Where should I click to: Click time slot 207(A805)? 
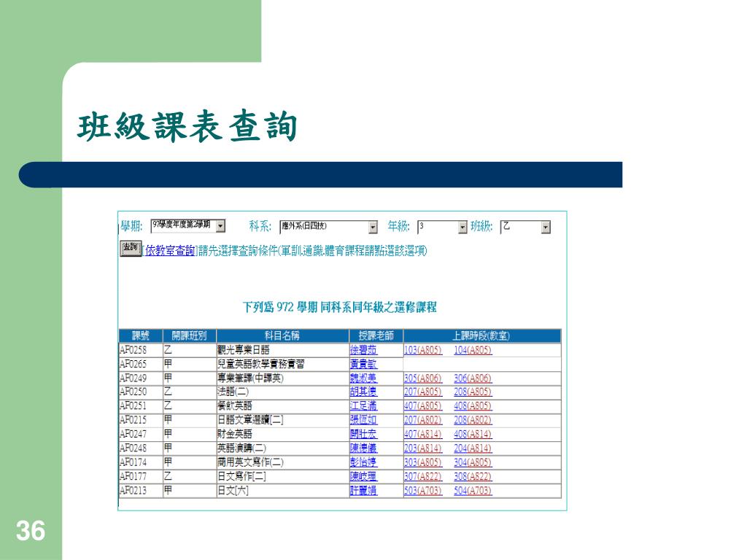pos(423,392)
